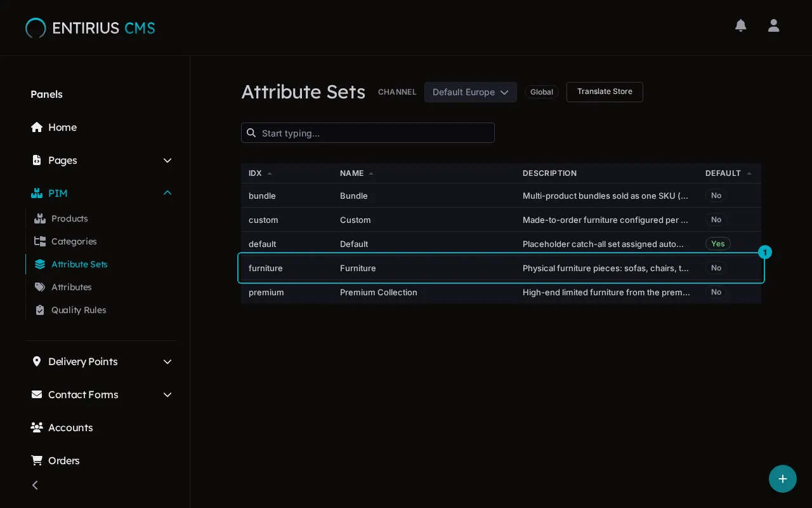
Task: Click the Entirius CMS logo
Action: pyautogui.click(x=90, y=28)
